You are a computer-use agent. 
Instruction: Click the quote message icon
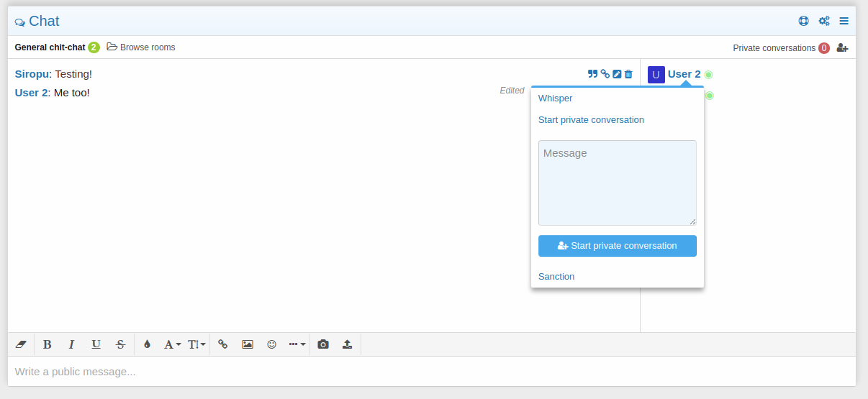(592, 74)
